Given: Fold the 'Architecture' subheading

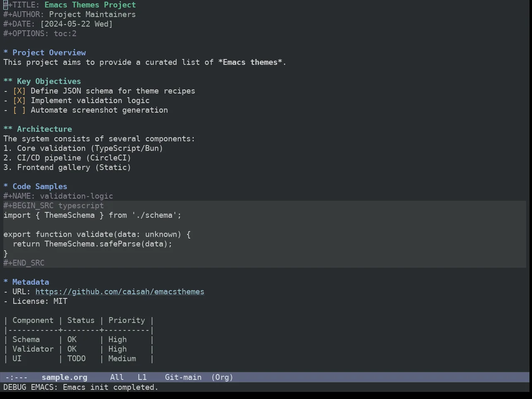Looking at the screenshot, I should [x=37, y=129].
